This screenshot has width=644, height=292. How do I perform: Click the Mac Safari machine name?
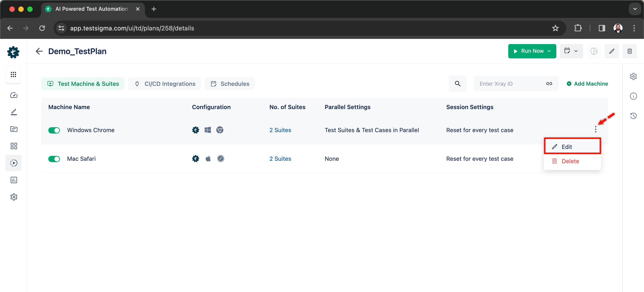tap(81, 159)
